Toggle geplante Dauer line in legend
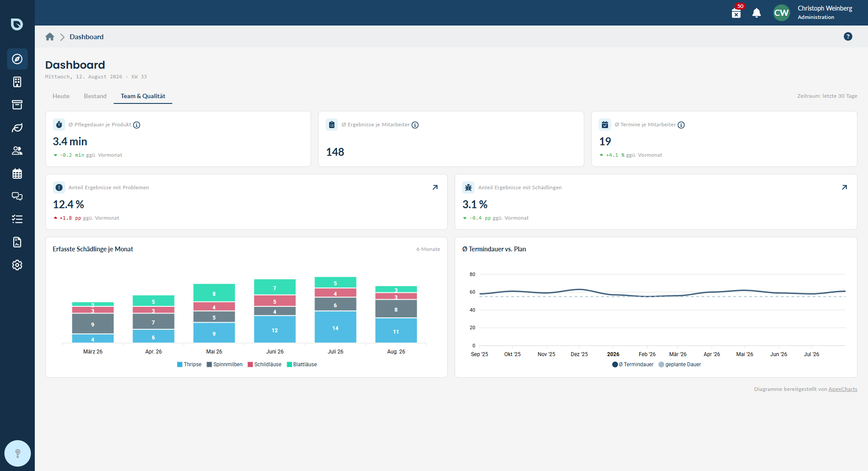 (680, 364)
